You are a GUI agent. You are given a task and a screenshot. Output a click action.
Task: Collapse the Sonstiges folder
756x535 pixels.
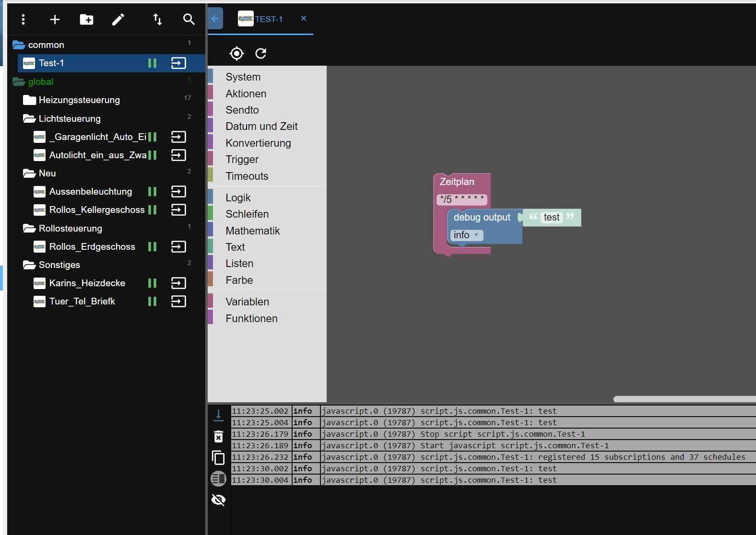(29, 265)
